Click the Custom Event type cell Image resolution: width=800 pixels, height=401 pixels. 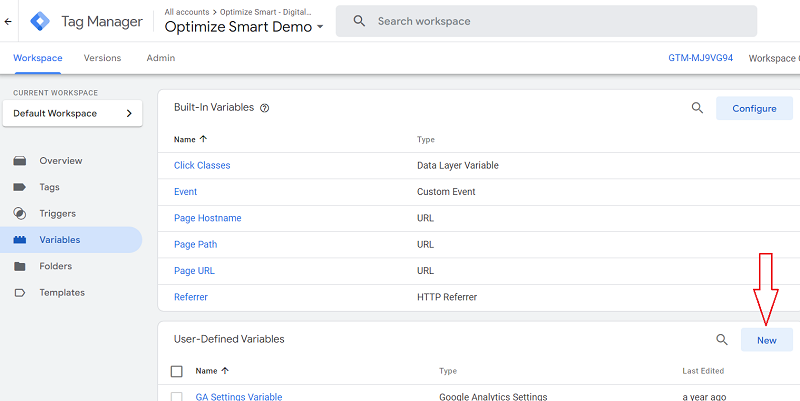(446, 192)
